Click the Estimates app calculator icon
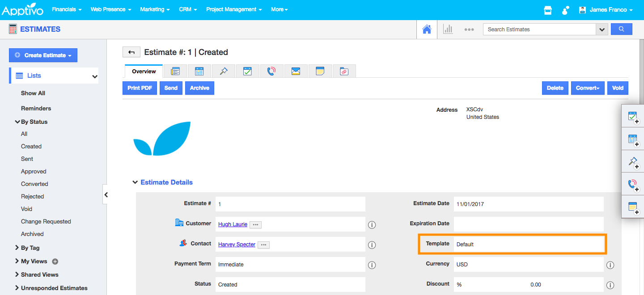Screen dimensions: 644x295 click(x=13, y=29)
